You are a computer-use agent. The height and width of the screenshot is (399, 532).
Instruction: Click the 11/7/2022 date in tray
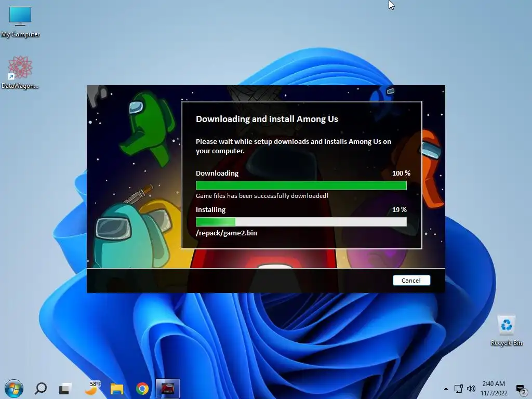click(494, 393)
